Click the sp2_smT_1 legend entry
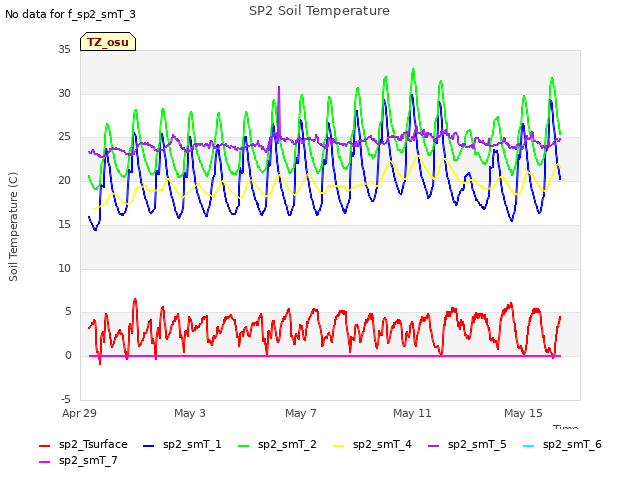 182,444
